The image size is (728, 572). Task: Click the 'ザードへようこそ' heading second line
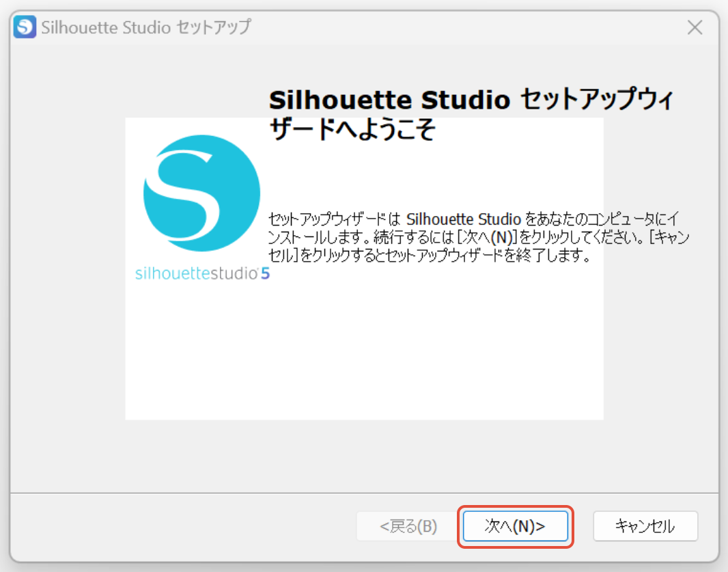point(352,129)
